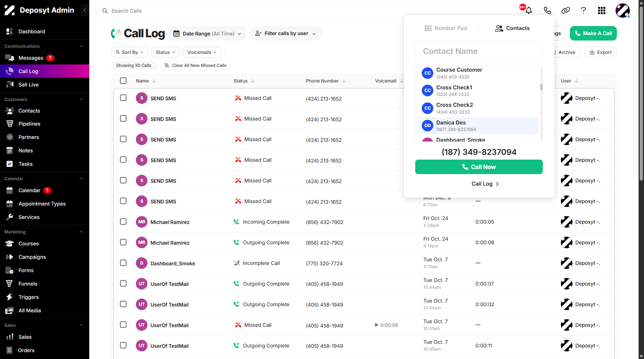The image size is (644, 359).
Task: Select the Incoming Complete Michael Ramirez checkbox
Action: pos(123,221)
